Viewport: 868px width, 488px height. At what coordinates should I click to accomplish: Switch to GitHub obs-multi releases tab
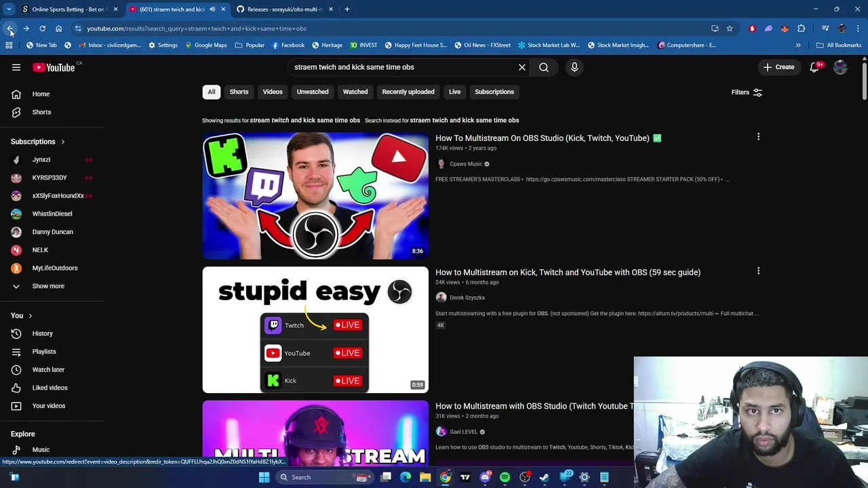tap(285, 9)
